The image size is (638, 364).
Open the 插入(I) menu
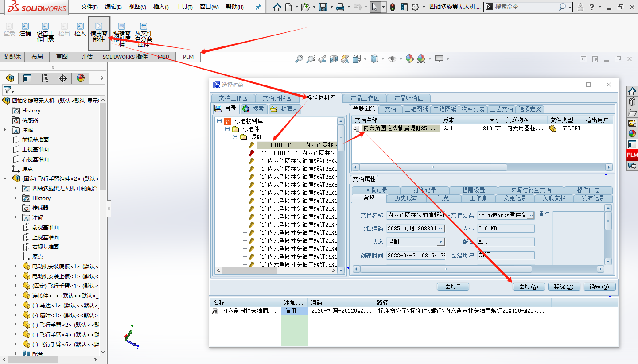coord(161,7)
